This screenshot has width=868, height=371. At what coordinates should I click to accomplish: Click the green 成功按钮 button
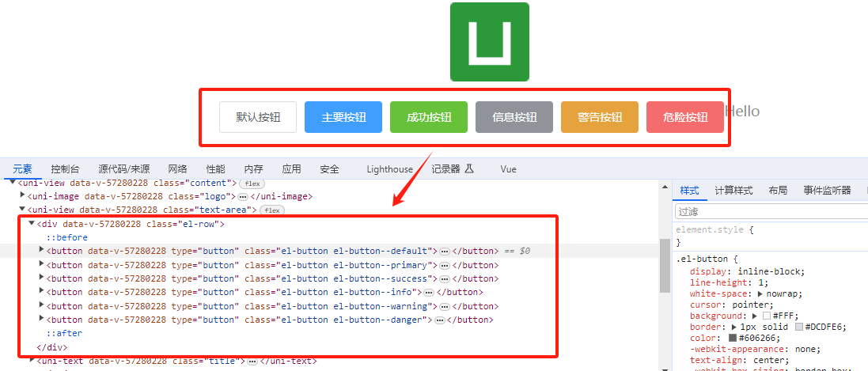point(429,117)
